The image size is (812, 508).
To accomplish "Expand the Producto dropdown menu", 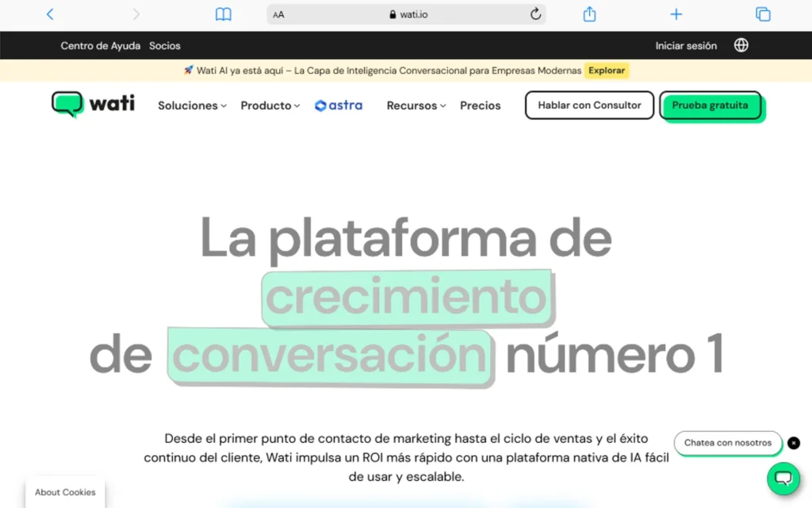I will click(270, 106).
